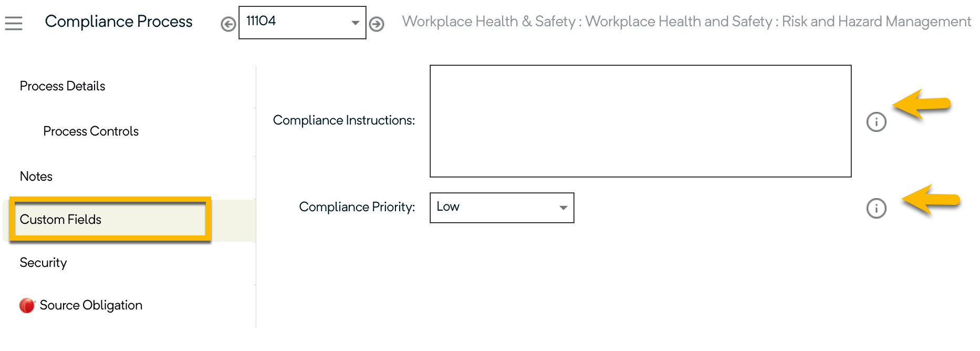Click the Compliance Priority field label

click(x=357, y=207)
